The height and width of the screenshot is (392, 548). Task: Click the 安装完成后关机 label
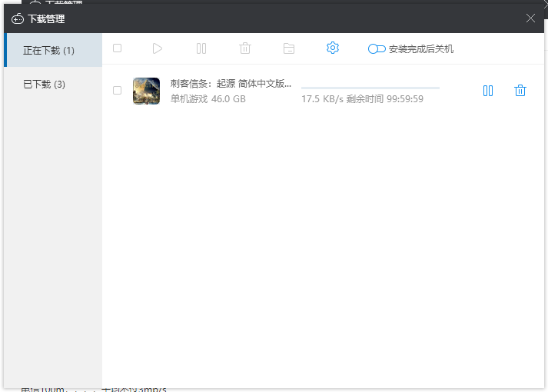click(x=421, y=49)
